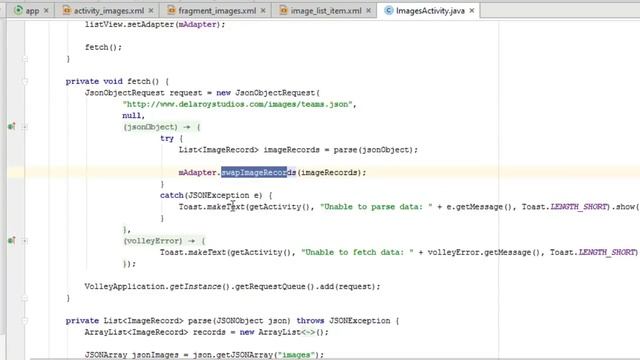640x360 pixels.
Task: Select the ImagesActivity.java tab
Action: click(430, 11)
